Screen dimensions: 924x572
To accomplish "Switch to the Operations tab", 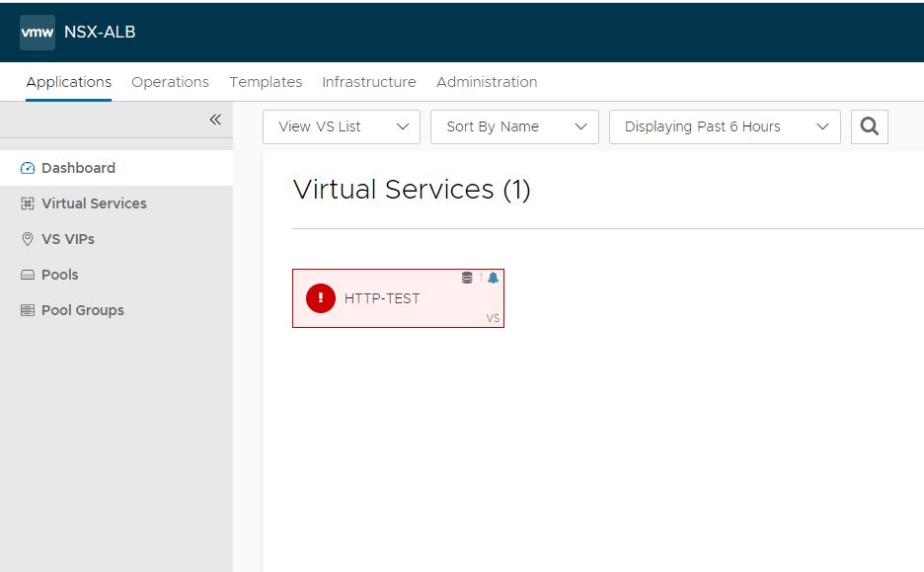I will 171,82.
